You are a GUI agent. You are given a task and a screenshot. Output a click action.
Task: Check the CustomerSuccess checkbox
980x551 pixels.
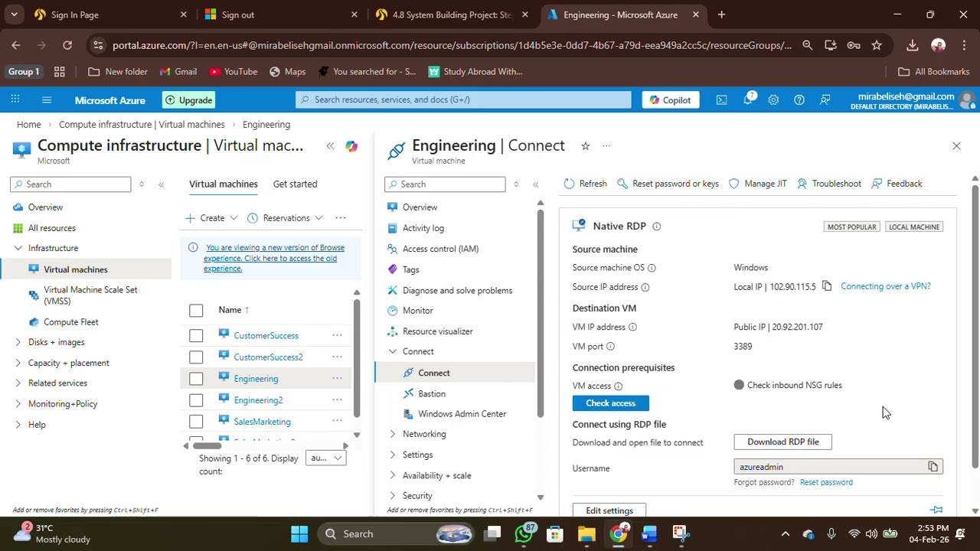pos(196,336)
